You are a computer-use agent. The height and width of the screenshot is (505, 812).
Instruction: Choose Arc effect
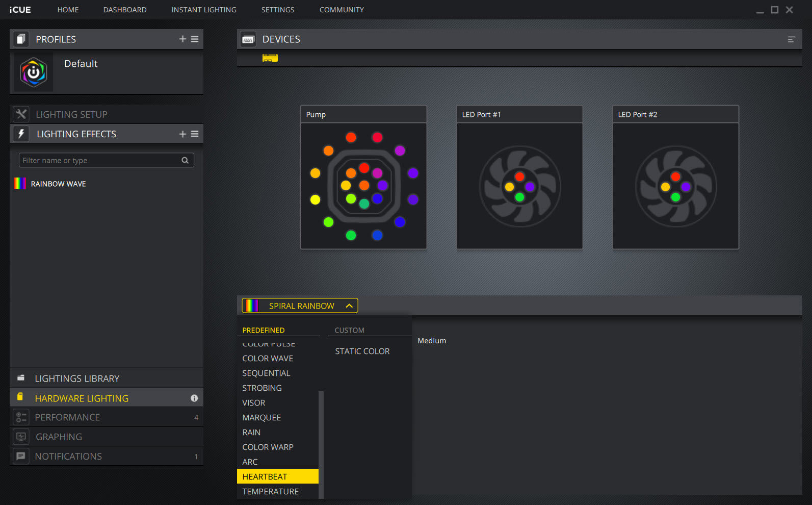[278, 462]
